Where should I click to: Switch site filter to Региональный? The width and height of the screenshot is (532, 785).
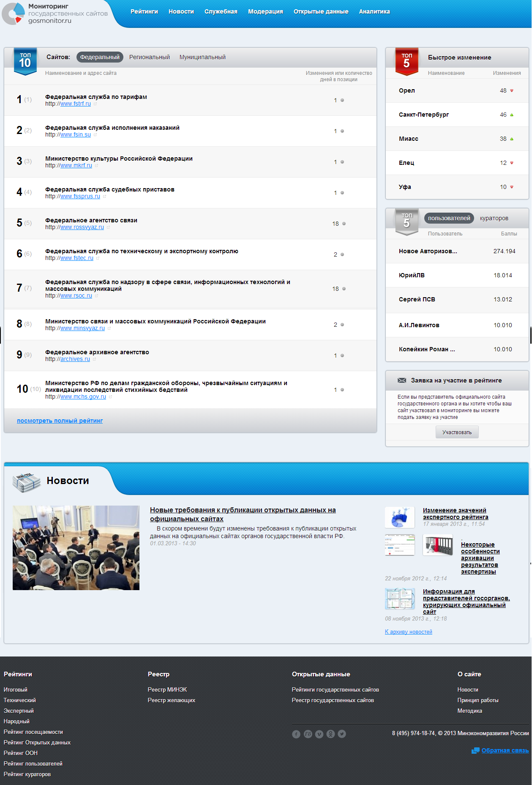pyautogui.click(x=150, y=57)
